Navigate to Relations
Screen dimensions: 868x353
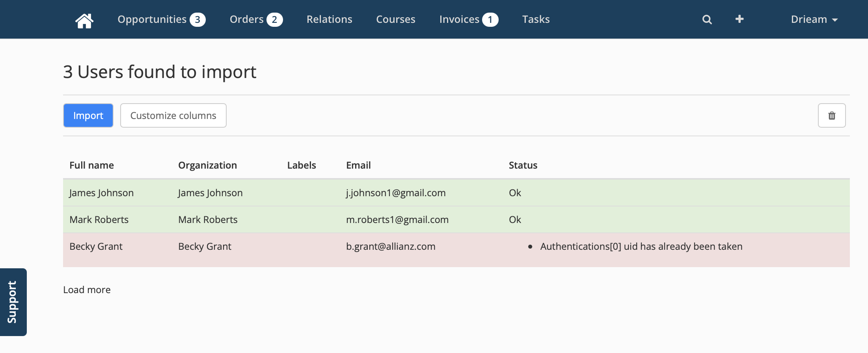click(330, 19)
